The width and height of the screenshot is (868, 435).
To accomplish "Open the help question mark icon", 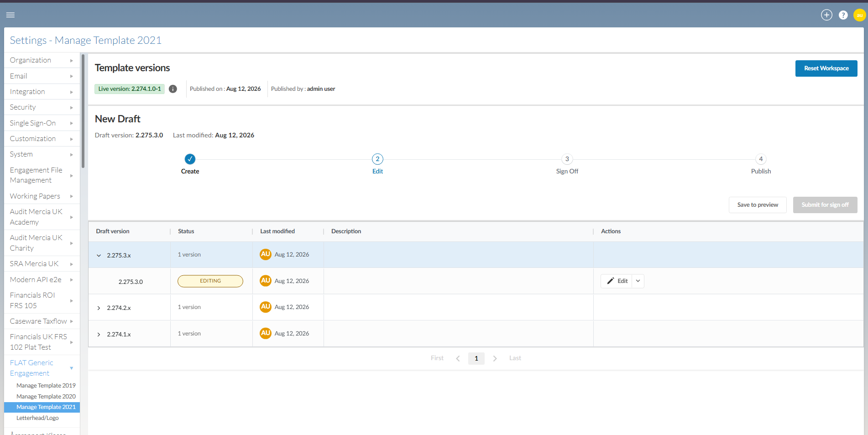I will pos(843,15).
